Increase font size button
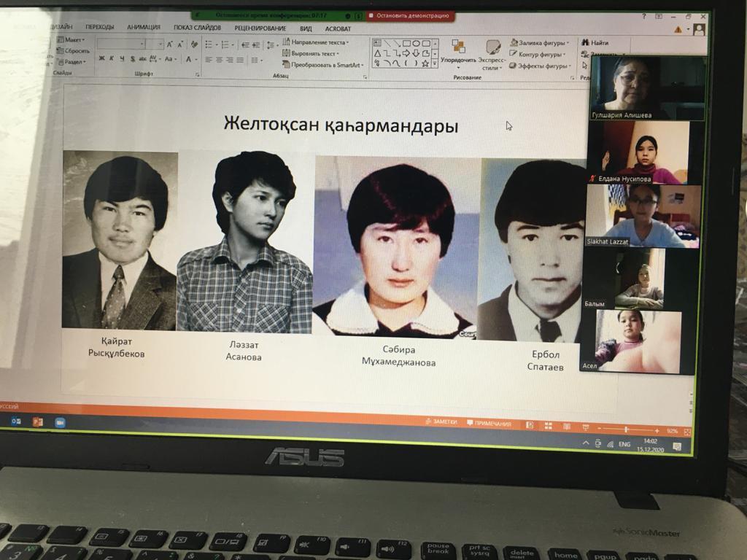Viewport: 747px width, 560px height. point(169,44)
